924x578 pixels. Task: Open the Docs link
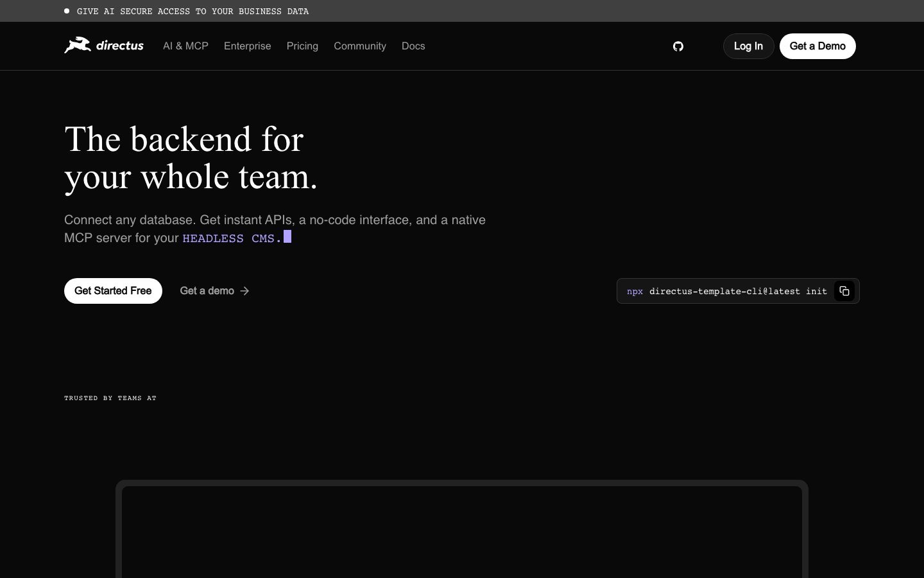[413, 46]
